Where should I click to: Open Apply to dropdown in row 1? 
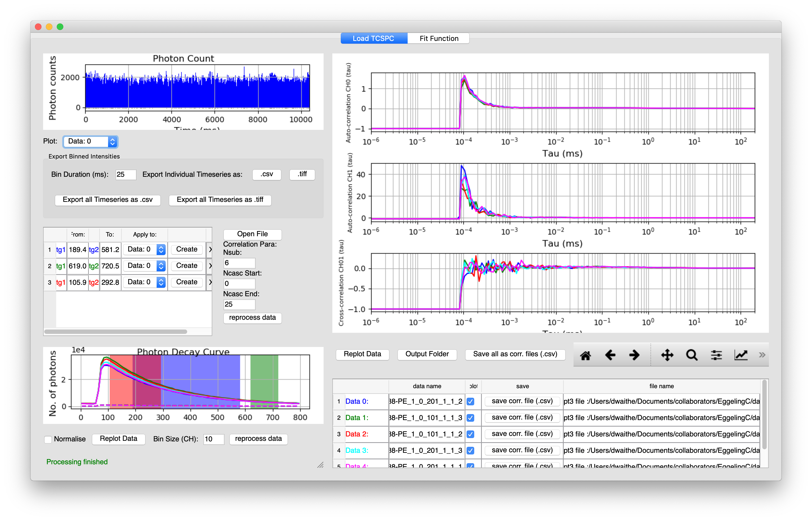(144, 250)
